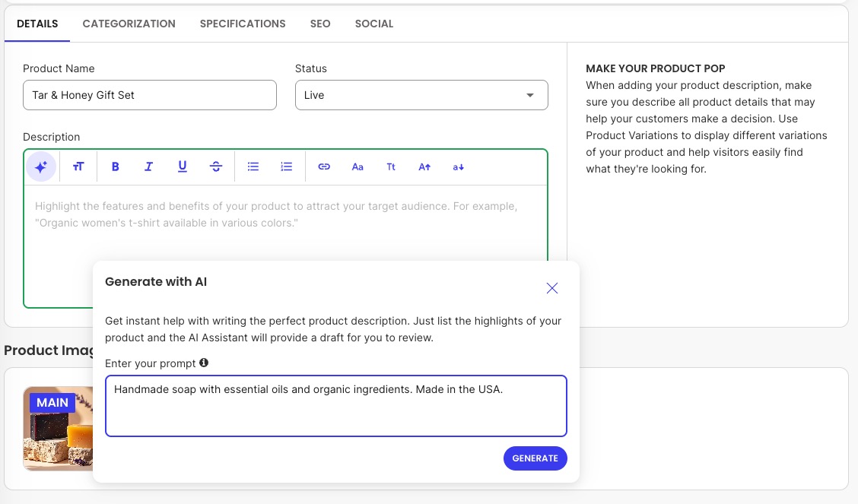Click the 'Generate with AI' title
Viewport: 858px width, 504px height.
pyautogui.click(x=156, y=281)
